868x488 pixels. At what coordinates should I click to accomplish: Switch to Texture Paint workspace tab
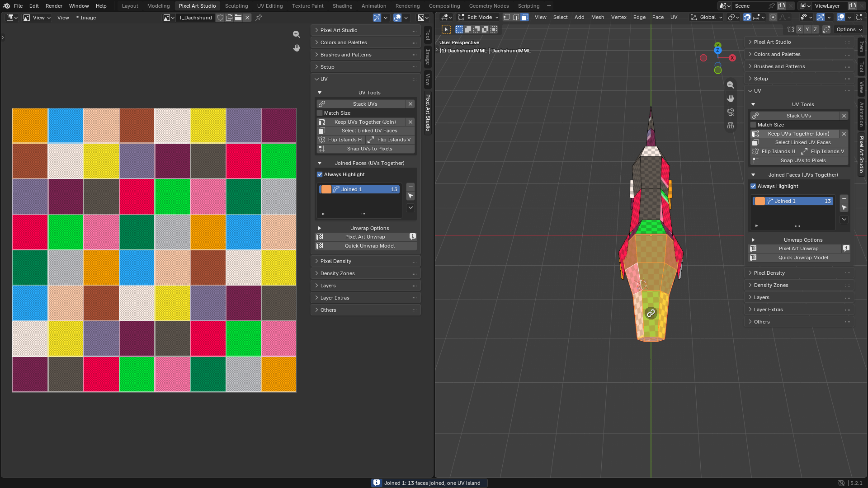tap(307, 6)
